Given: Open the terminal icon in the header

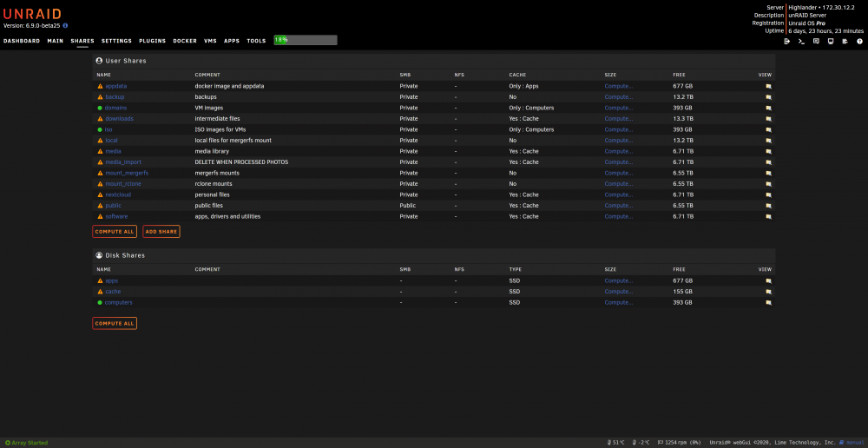Looking at the screenshot, I should [x=801, y=41].
